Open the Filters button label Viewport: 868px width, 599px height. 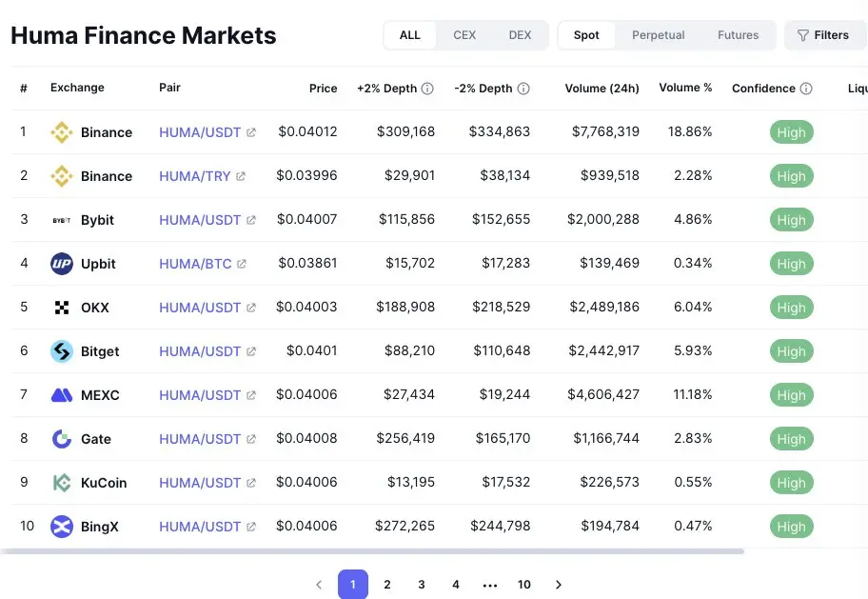click(832, 35)
